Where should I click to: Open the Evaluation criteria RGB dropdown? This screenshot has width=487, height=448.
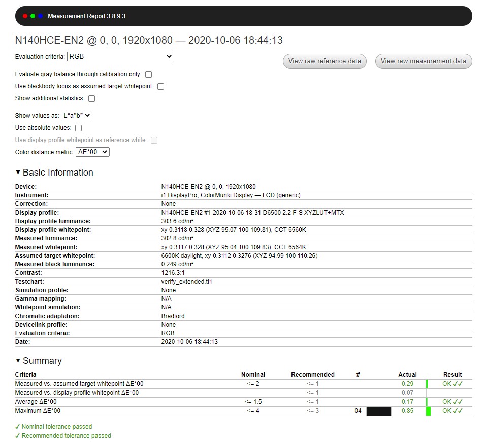click(120, 57)
